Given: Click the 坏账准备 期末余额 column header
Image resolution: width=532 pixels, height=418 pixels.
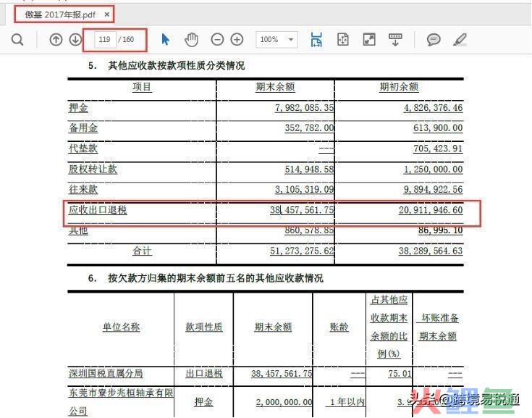Looking at the screenshot, I should click(438, 327).
